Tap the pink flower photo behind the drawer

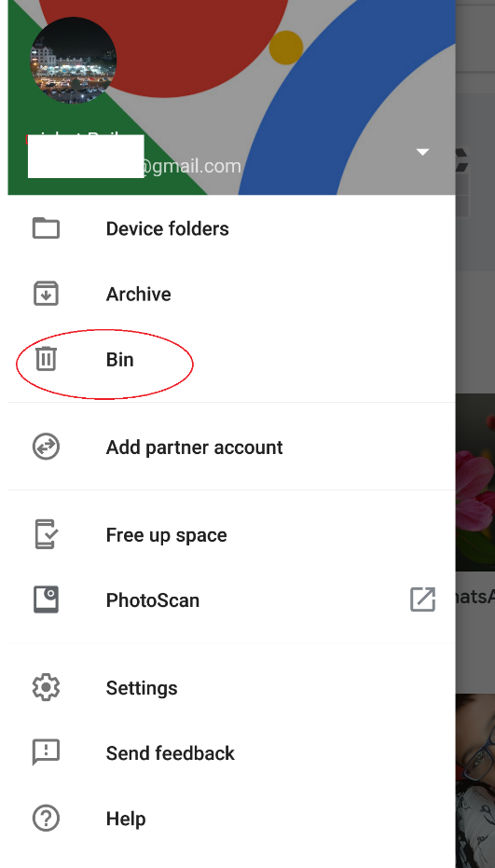[475, 482]
